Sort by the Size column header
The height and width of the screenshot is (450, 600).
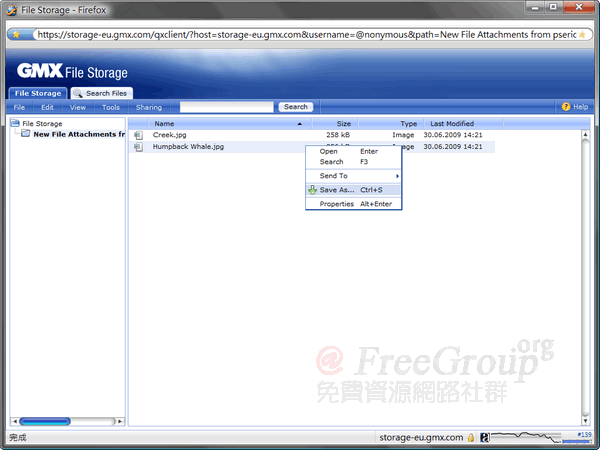click(335, 124)
